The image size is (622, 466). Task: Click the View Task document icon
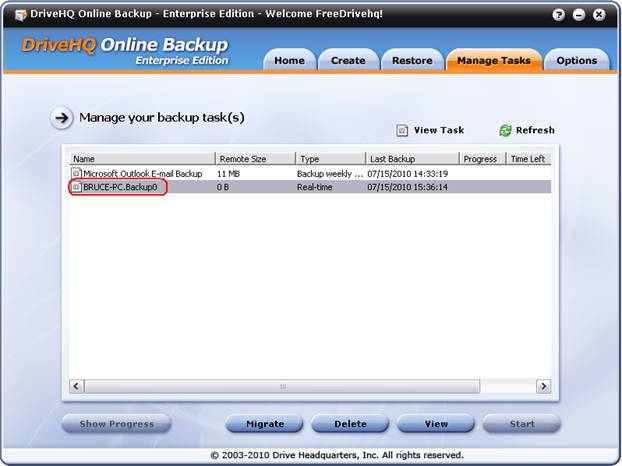pyautogui.click(x=402, y=130)
